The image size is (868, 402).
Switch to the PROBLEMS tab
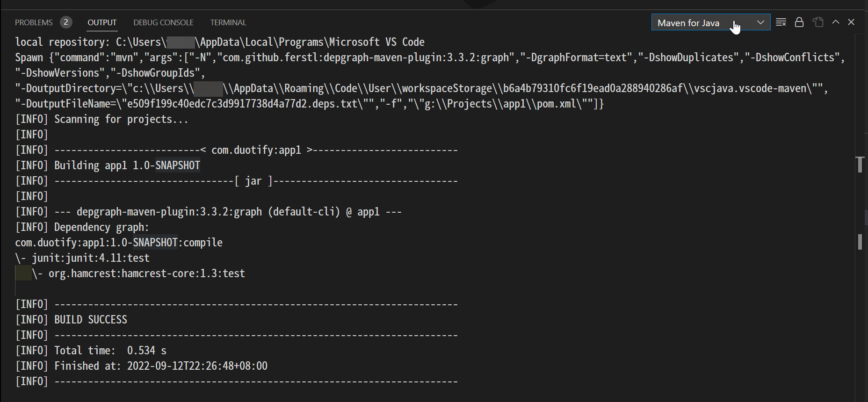34,22
